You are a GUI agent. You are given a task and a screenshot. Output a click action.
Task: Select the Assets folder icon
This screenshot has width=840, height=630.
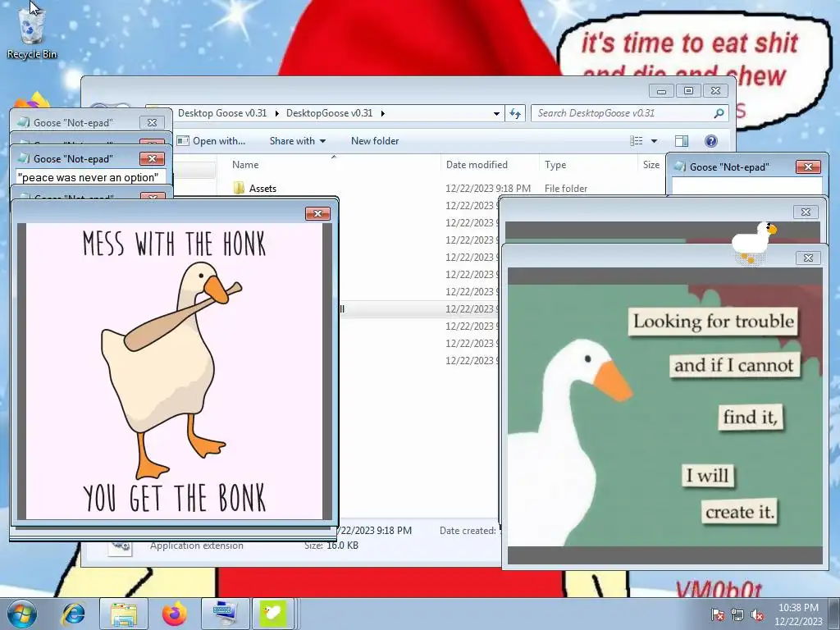pos(239,188)
